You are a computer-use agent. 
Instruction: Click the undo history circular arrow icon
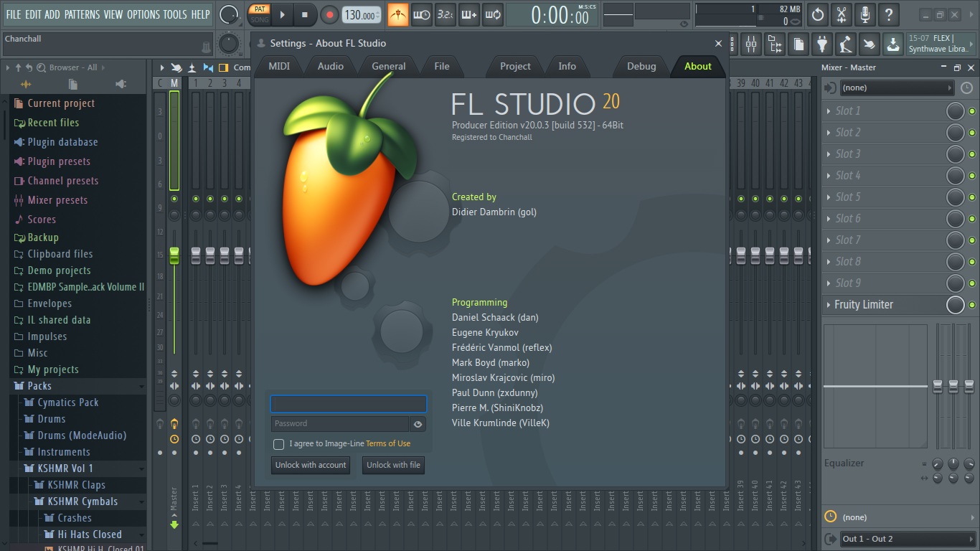click(818, 14)
